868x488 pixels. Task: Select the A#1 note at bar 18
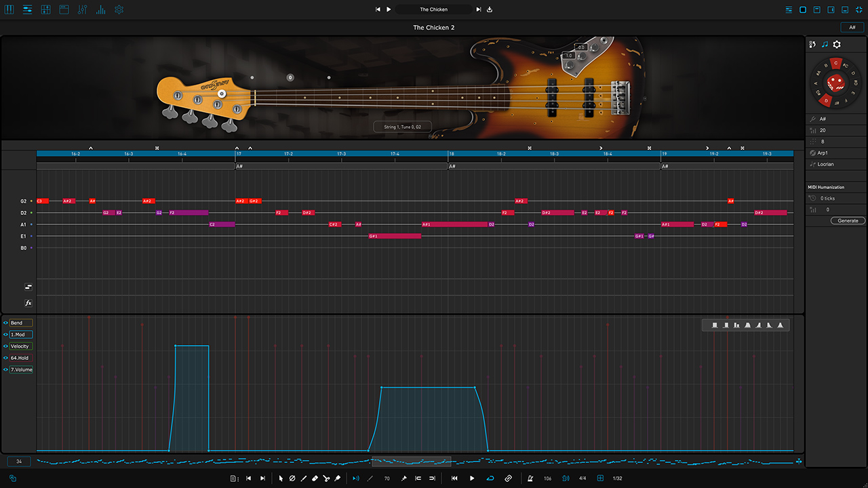(454, 224)
